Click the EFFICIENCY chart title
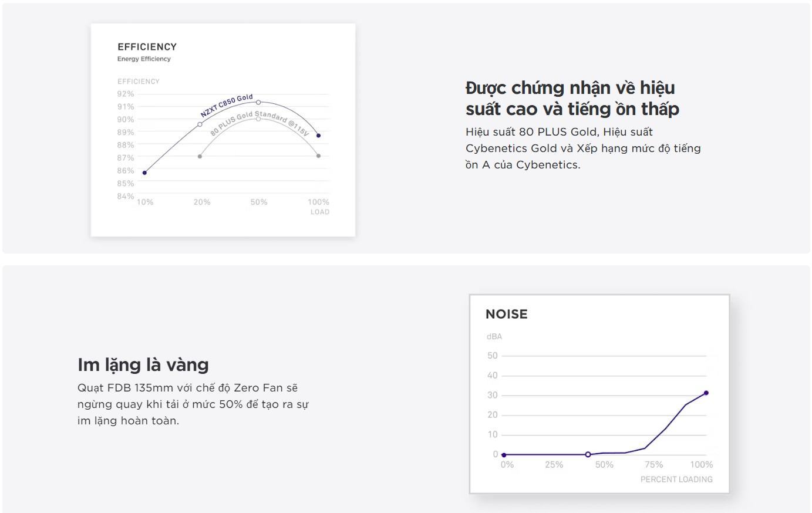 147,47
